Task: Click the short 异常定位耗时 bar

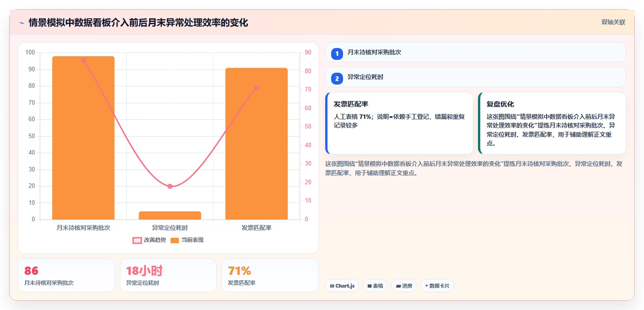Action: pos(170,215)
